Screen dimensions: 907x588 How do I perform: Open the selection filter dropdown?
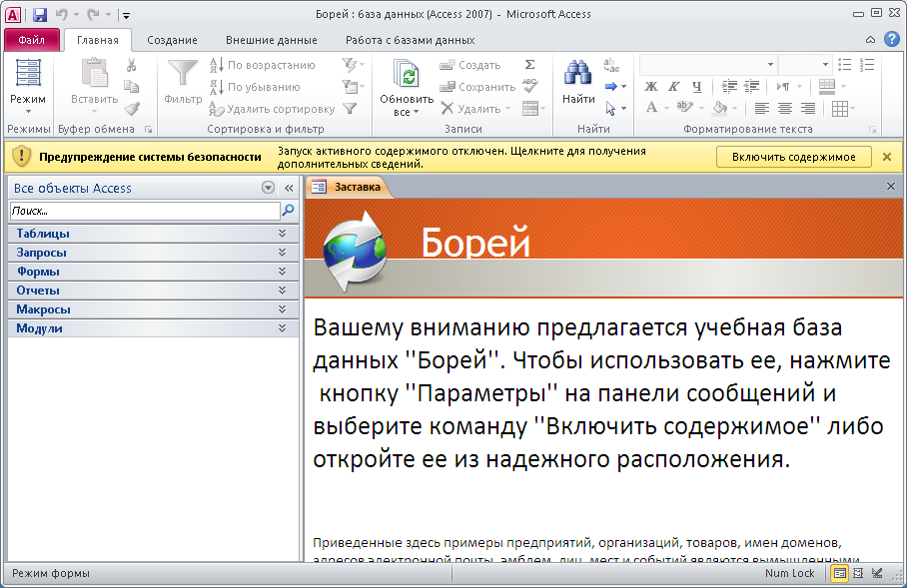pos(353,65)
